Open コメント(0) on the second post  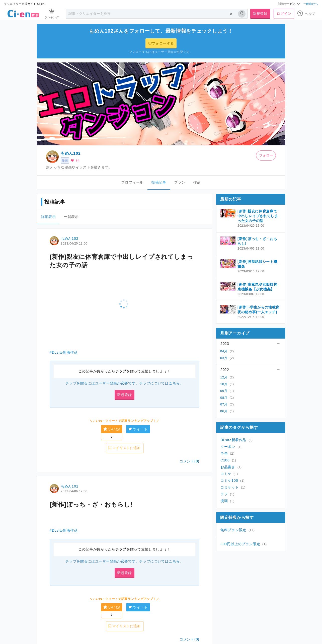[189, 639]
